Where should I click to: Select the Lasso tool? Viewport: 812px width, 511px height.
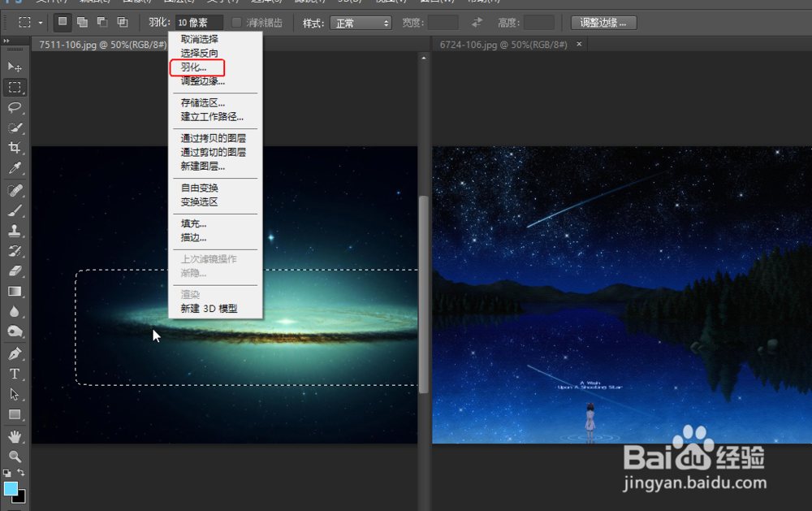(x=15, y=107)
